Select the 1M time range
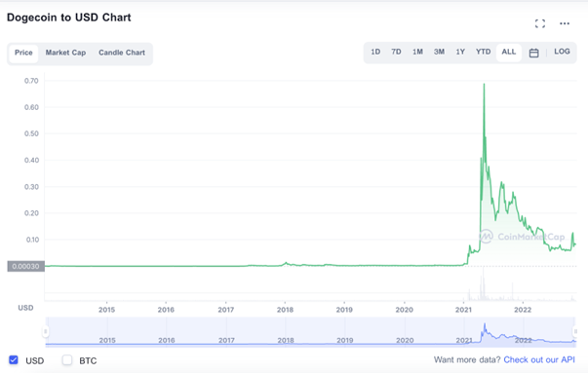The width and height of the screenshot is (588, 373). coord(417,52)
